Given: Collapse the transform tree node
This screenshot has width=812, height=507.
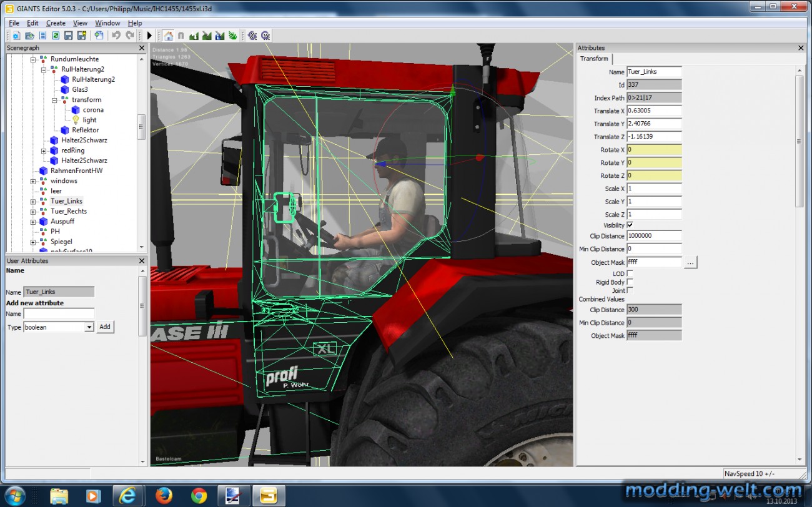Looking at the screenshot, I should 54,100.
